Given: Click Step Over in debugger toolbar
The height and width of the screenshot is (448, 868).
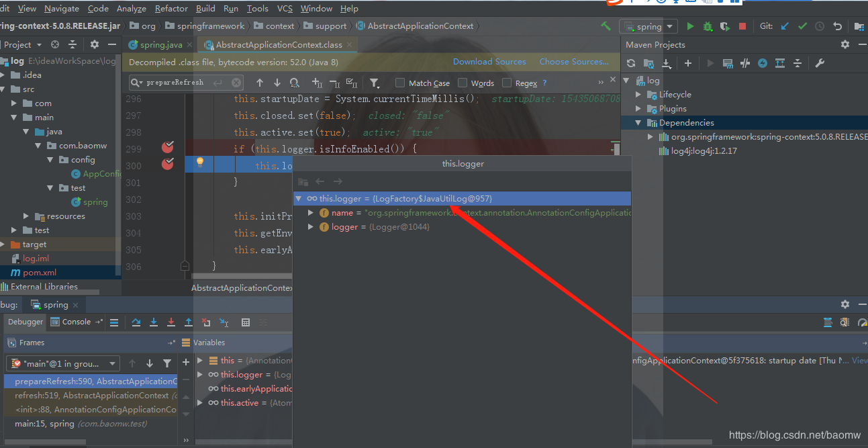Looking at the screenshot, I should pos(136,322).
